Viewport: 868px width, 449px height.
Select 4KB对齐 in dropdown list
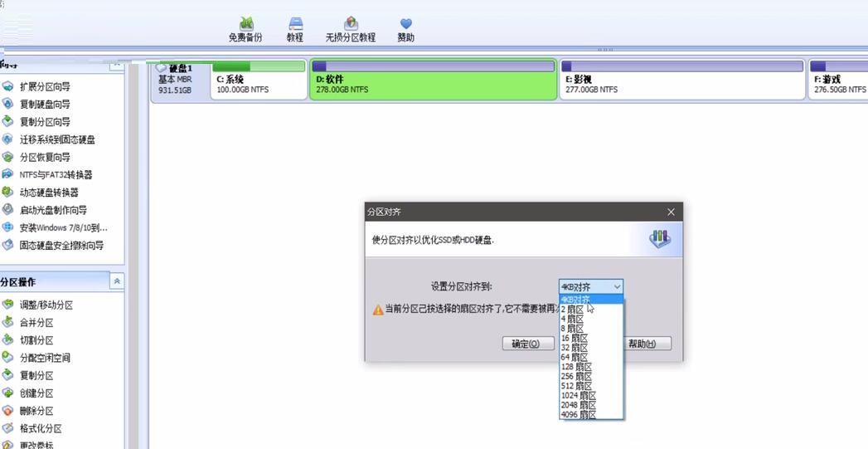(x=591, y=300)
